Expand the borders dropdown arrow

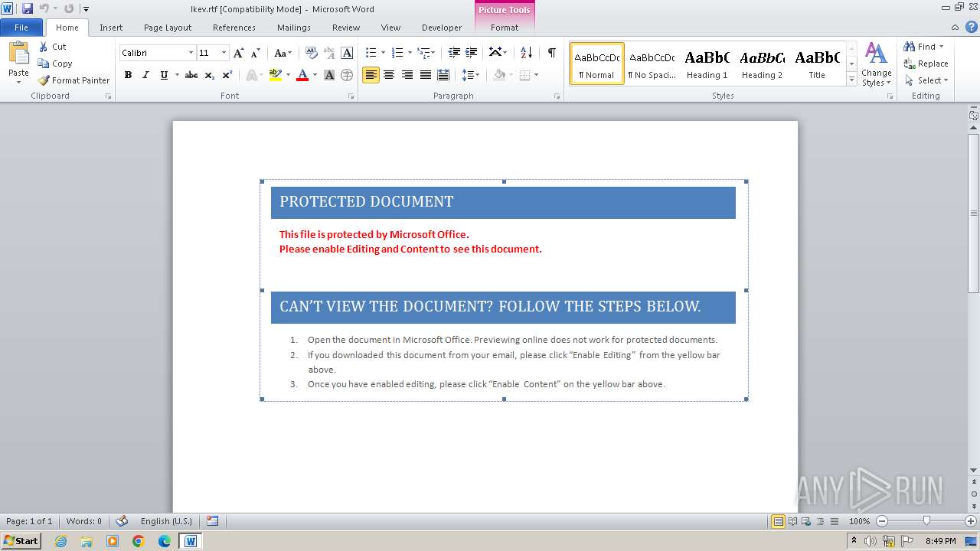(536, 75)
